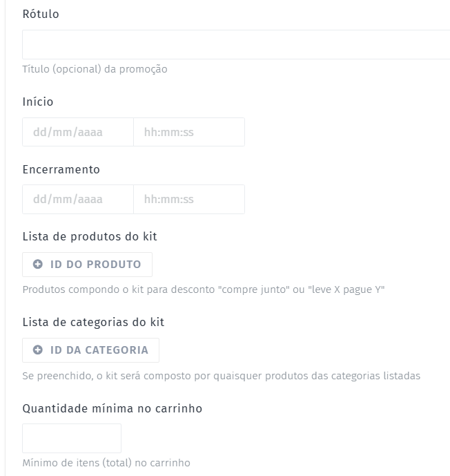450x476 pixels.
Task: Click the Quantidade mínima no carrinho label
Action: (112, 408)
